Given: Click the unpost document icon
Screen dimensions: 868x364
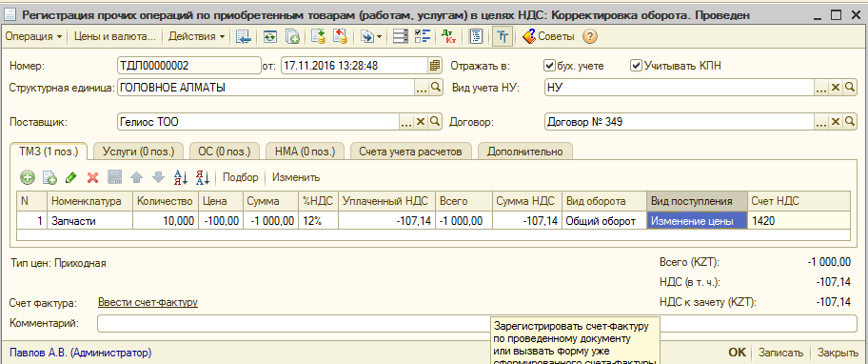Looking at the screenshot, I should tap(340, 37).
